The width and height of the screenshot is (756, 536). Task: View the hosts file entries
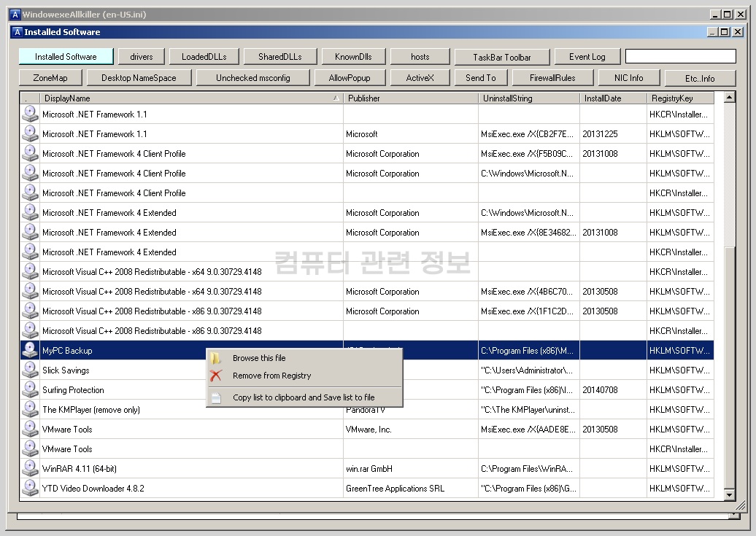pyautogui.click(x=420, y=56)
